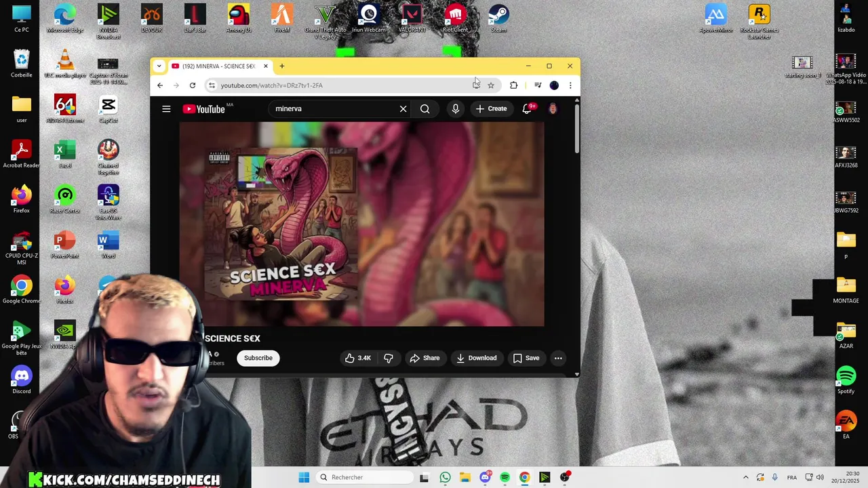
Task: Select the Word desktop icon
Action: 108,245
